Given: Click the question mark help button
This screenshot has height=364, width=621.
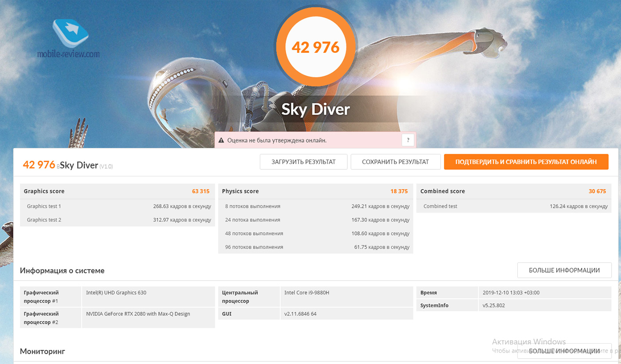Looking at the screenshot, I should pyautogui.click(x=408, y=140).
